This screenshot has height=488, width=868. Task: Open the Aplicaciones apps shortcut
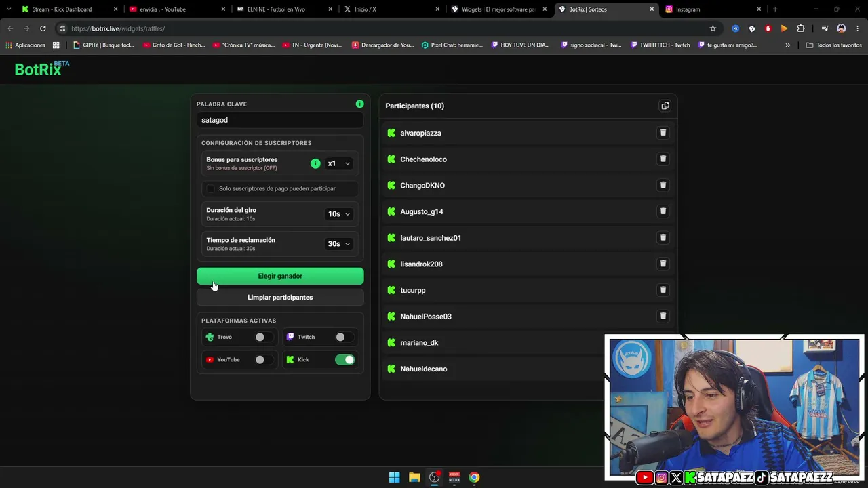point(25,45)
